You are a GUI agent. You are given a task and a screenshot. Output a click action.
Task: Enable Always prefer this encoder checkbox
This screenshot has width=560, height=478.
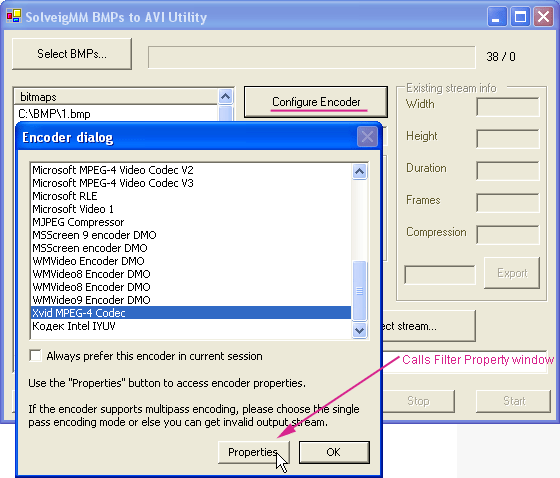click(35, 356)
